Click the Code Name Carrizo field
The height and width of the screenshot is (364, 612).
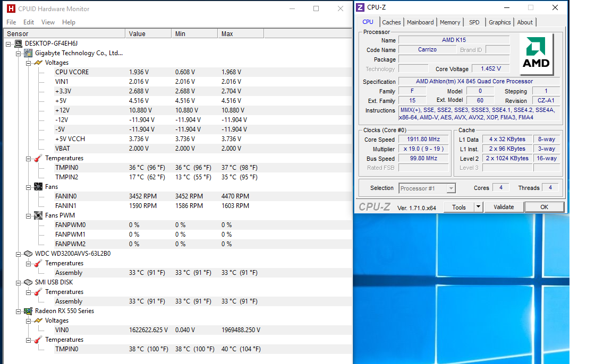[427, 49]
